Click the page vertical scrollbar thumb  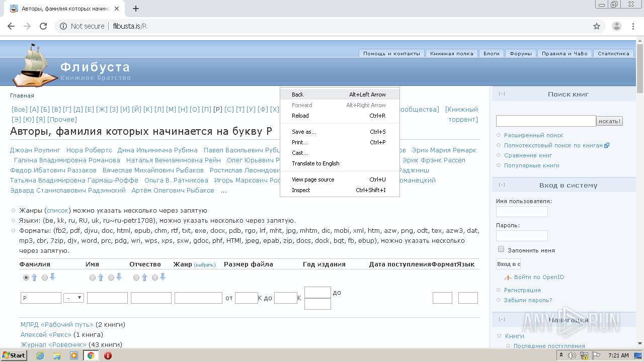(x=640, y=68)
